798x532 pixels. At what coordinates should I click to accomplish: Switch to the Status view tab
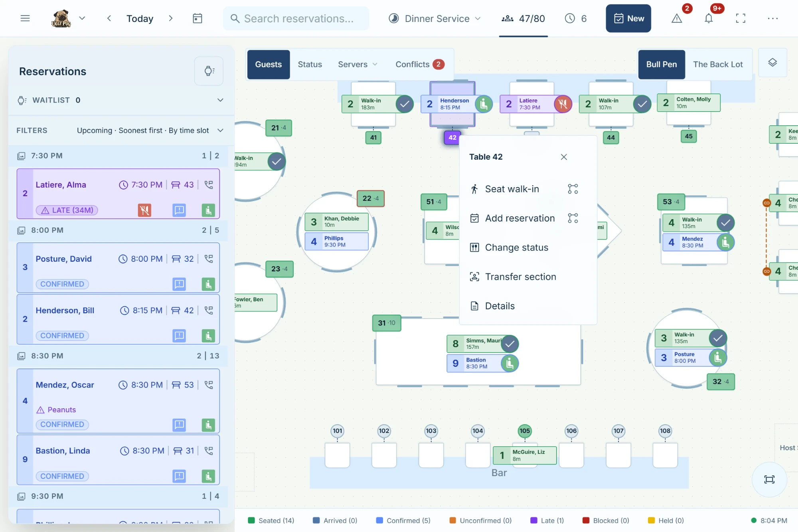click(x=310, y=64)
